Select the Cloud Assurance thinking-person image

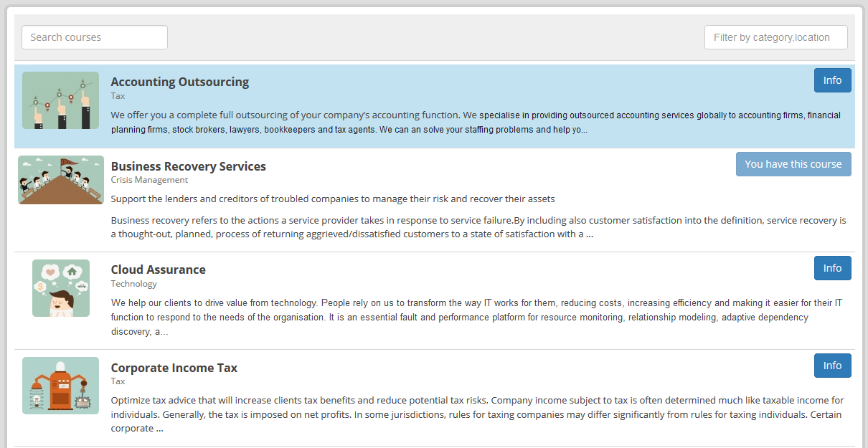pyautogui.click(x=61, y=288)
